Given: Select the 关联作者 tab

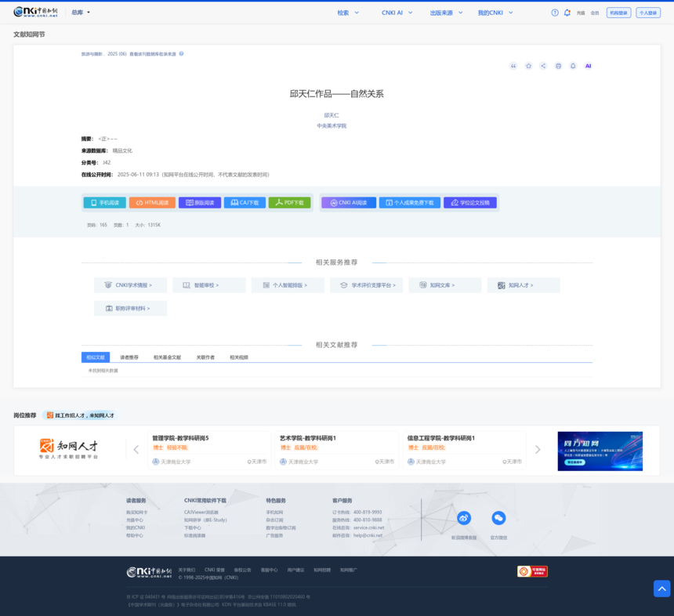Looking at the screenshot, I should coord(205,357).
